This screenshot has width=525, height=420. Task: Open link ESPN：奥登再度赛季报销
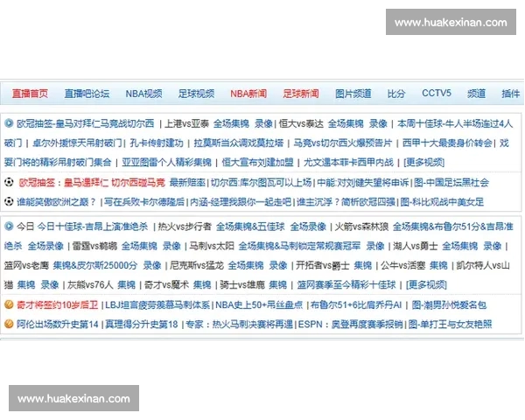pyautogui.click(x=351, y=325)
